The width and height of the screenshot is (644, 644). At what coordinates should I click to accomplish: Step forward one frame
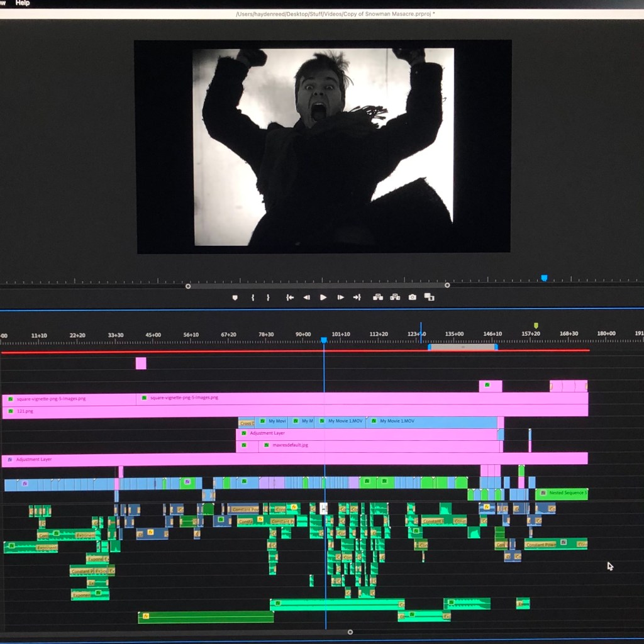[x=340, y=297]
